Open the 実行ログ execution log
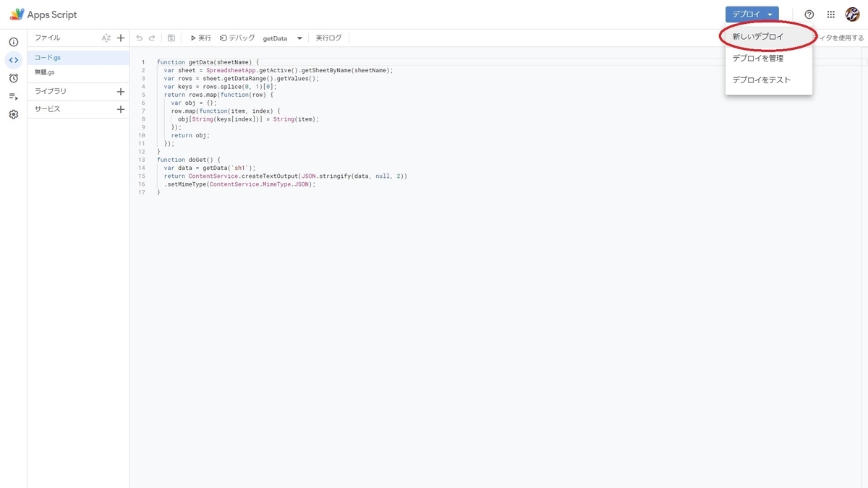 click(328, 38)
